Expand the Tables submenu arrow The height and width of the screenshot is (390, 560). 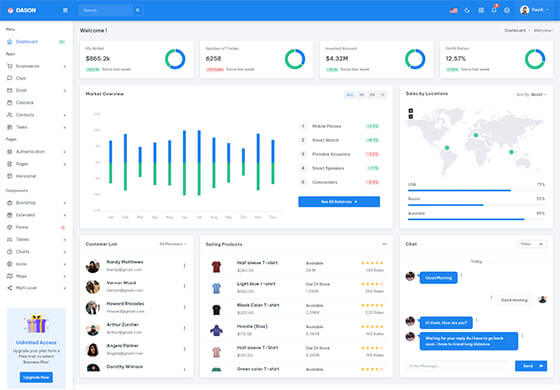click(x=65, y=240)
